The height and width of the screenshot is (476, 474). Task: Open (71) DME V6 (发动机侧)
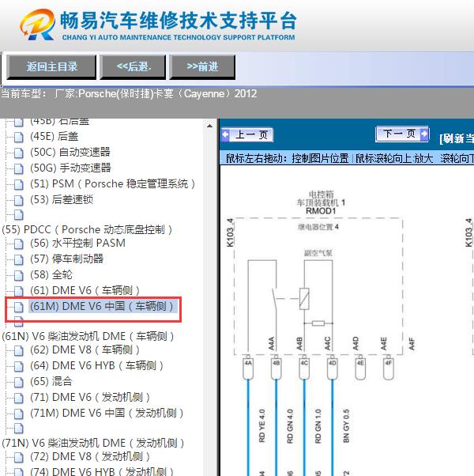pyautogui.click(x=90, y=398)
